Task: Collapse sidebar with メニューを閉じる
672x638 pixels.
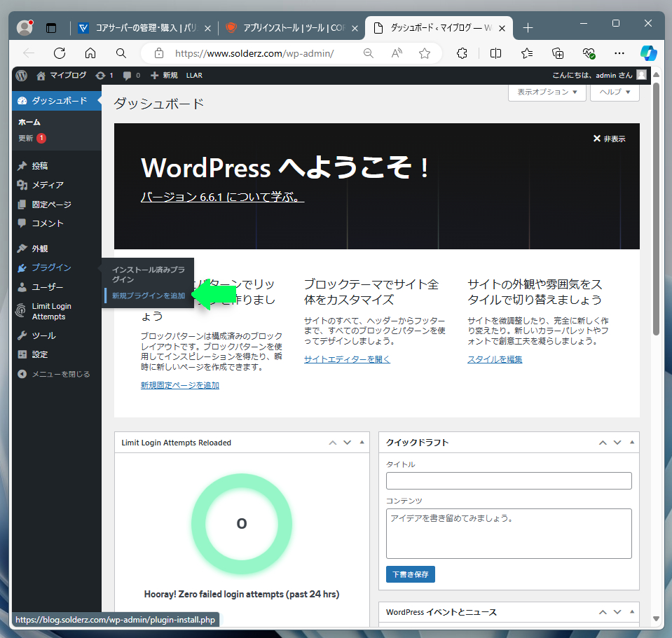Action: [57, 374]
